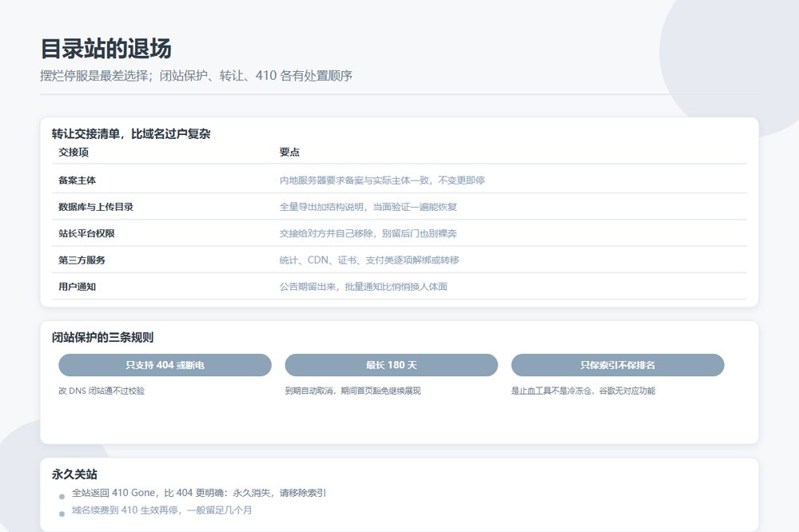This screenshot has width=799, height=532.
Task: Click the heading 永久关站
Action: (x=74, y=474)
